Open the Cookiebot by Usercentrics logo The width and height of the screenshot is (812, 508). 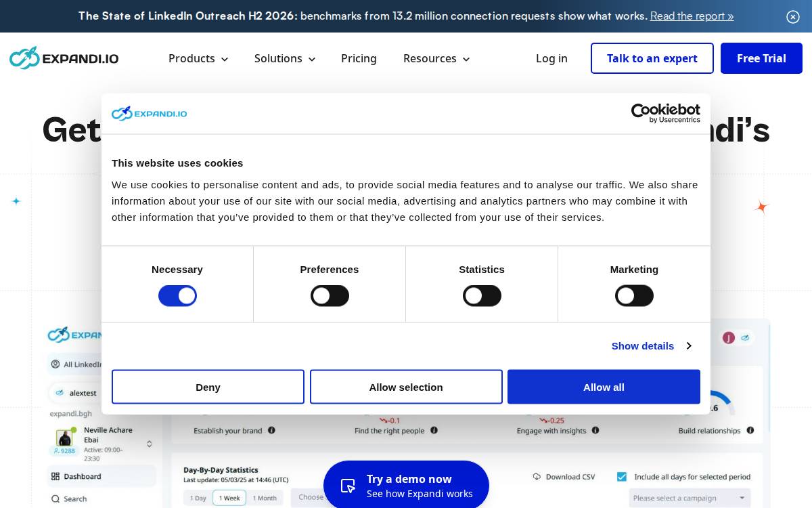pos(666,113)
